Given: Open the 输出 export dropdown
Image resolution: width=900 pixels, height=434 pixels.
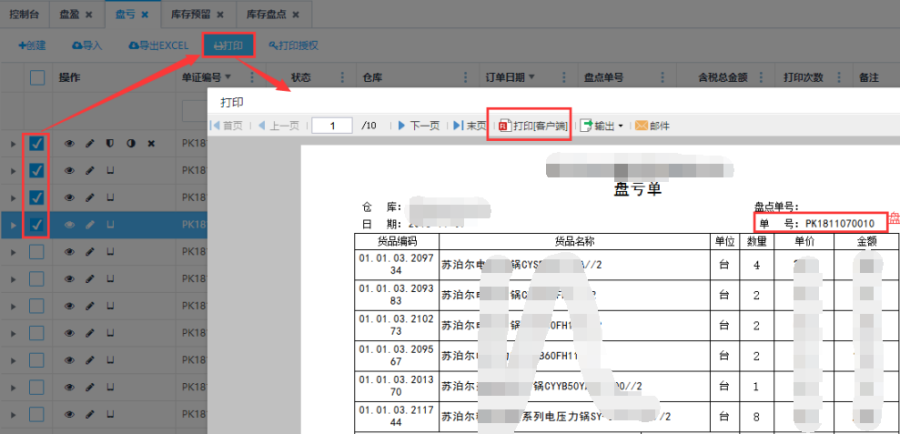Looking at the screenshot, I should coord(603,126).
